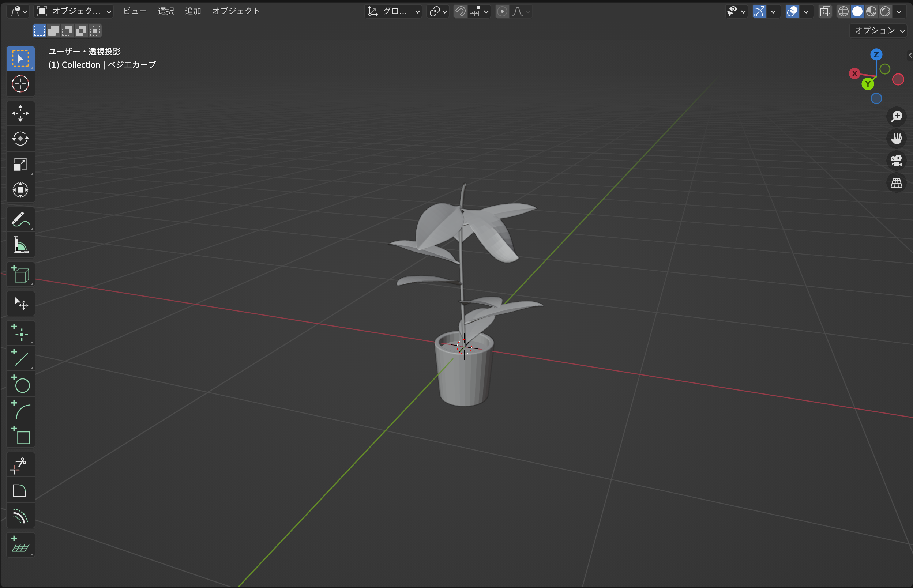
Task: Click the hollow blue negative-Z gizmo circle
Action: tap(876, 98)
